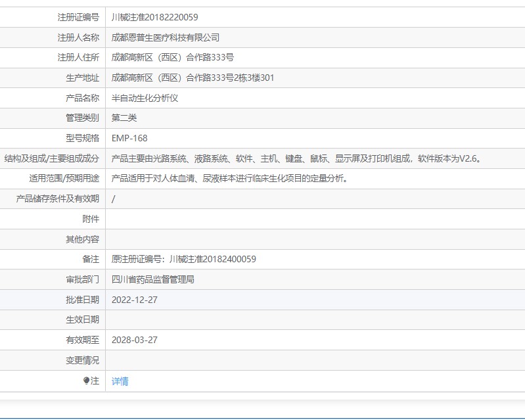Viewport: 525px width, 420px height.
Task: Select registration number 川械注准20182220059
Action: (x=154, y=17)
